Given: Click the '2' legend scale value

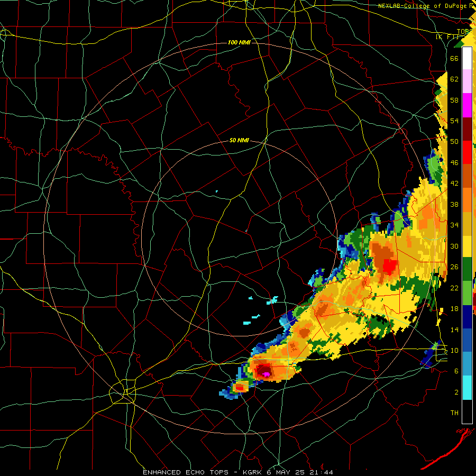Looking at the screenshot, I should (x=456, y=392).
